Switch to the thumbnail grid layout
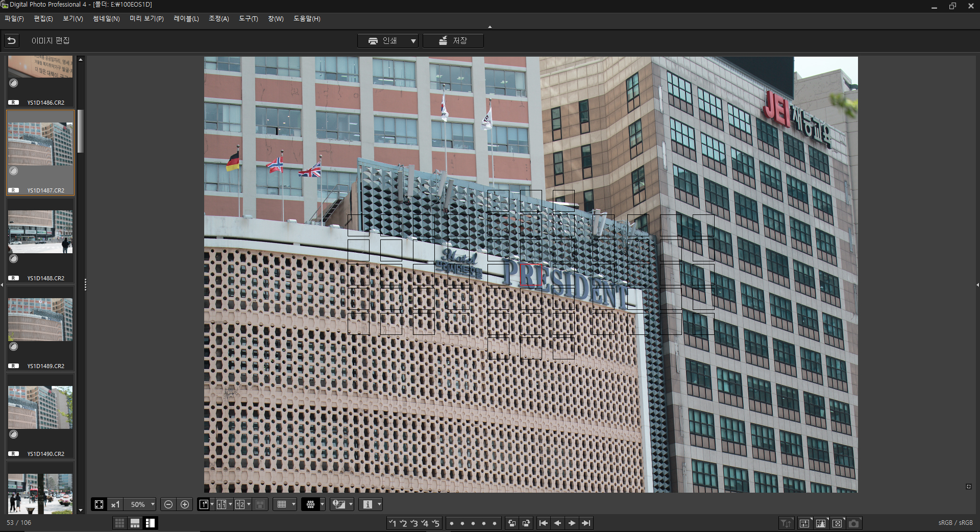 coord(120,523)
